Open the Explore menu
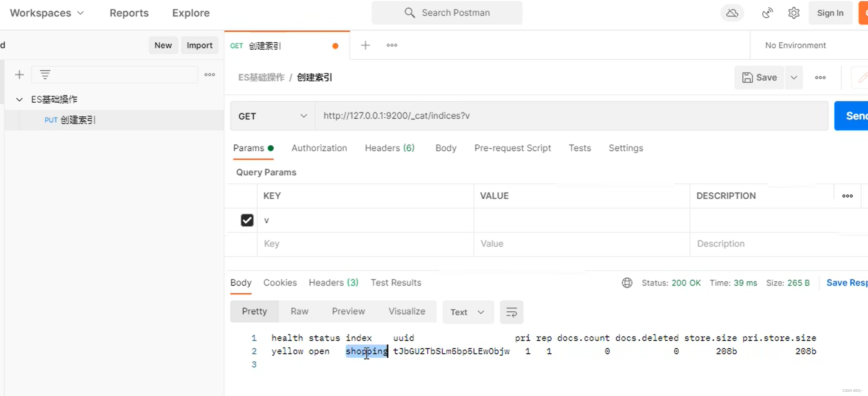The height and width of the screenshot is (396, 868). (191, 13)
